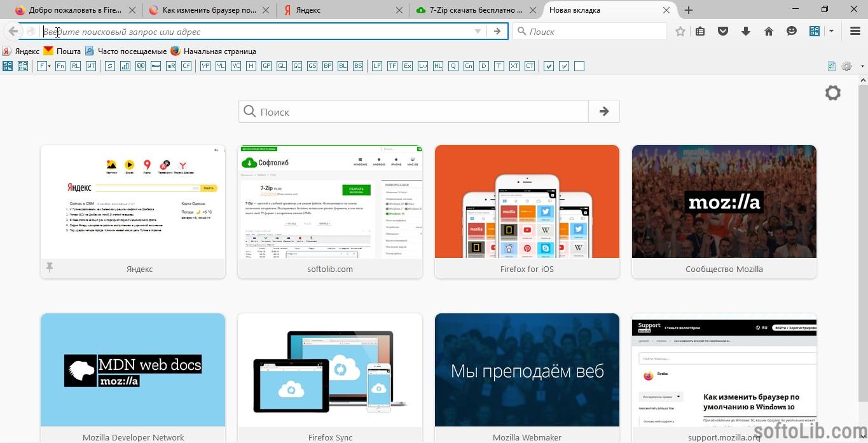Click the smiley chat face icon
The height and width of the screenshot is (443, 868).
tap(792, 31)
